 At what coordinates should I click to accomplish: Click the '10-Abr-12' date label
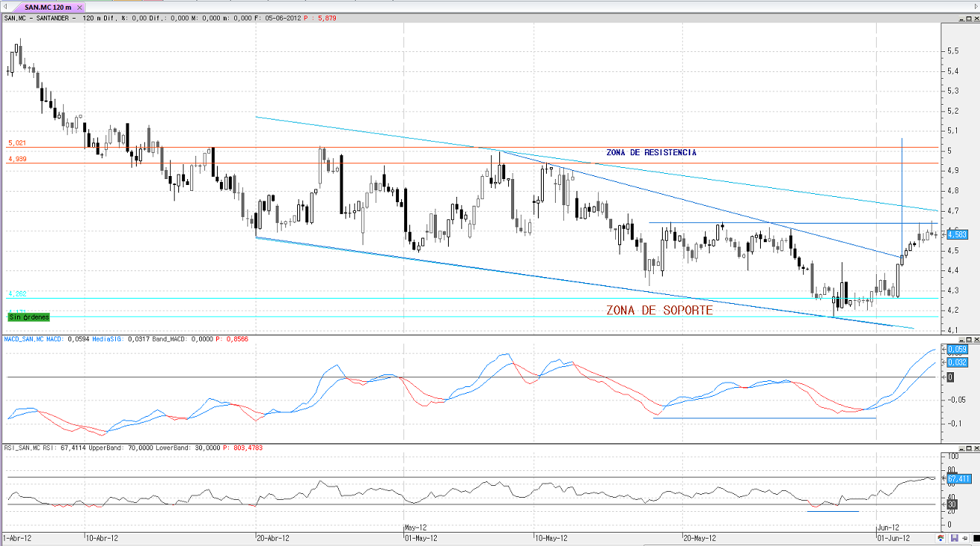pos(102,537)
